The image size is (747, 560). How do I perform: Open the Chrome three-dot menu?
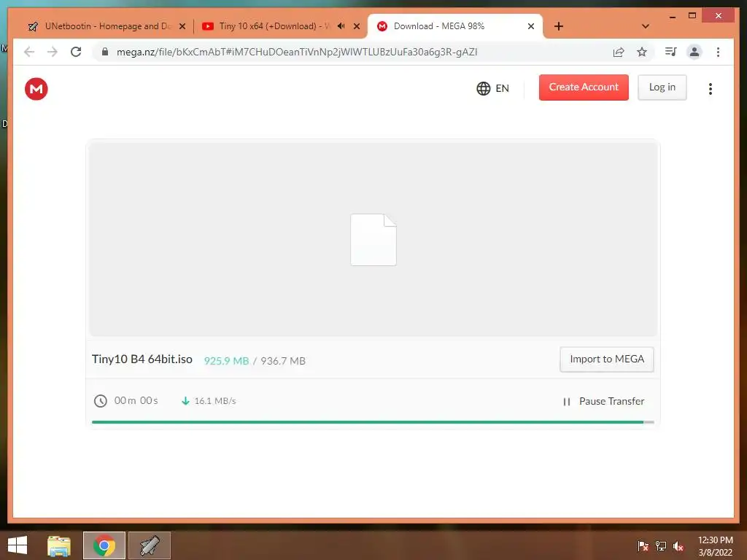(x=718, y=52)
